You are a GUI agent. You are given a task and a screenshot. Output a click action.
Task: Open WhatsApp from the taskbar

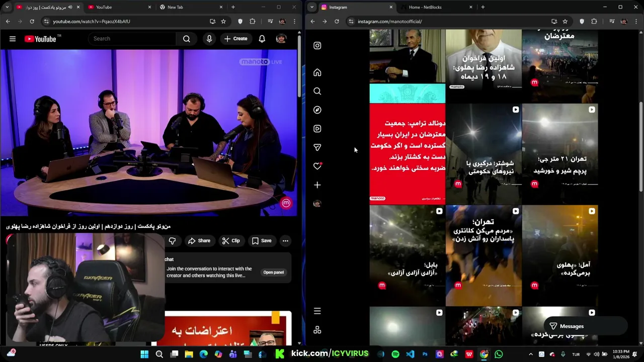pyautogui.click(x=499, y=354)
